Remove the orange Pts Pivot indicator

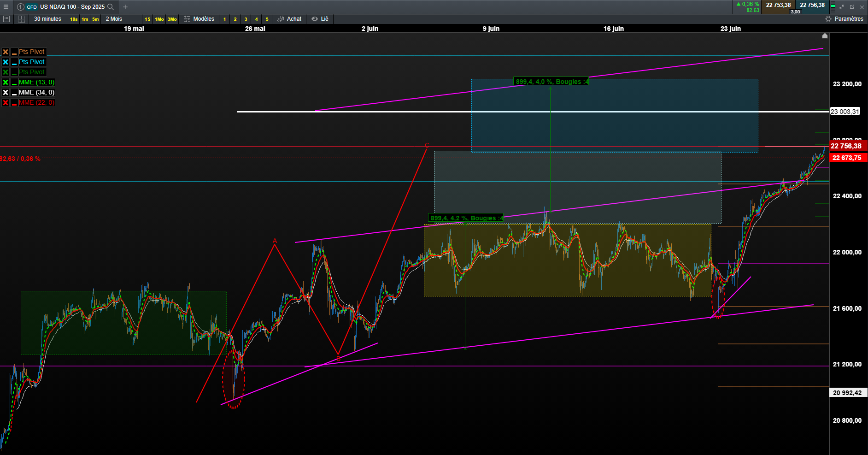tap(6, 52)
